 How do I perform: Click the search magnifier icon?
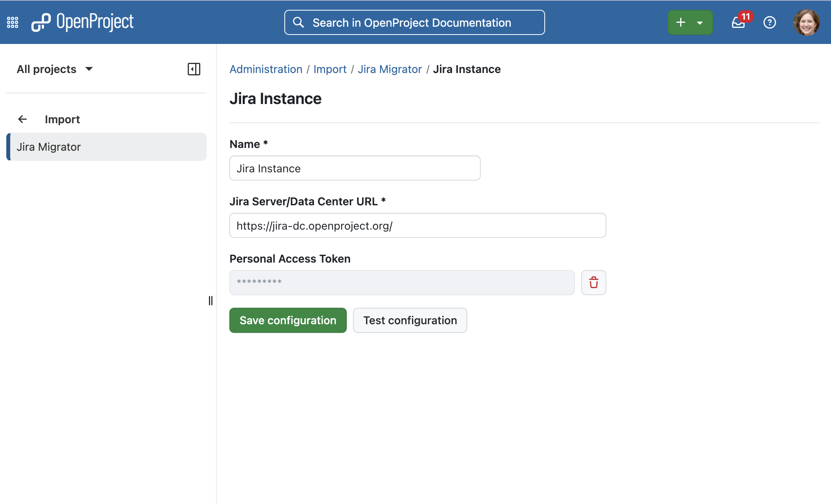298,22
